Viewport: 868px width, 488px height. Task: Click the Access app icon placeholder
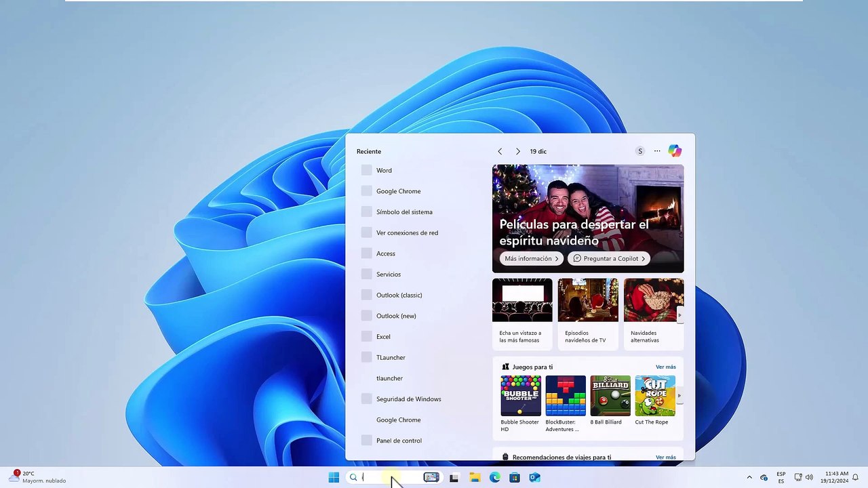366,253
